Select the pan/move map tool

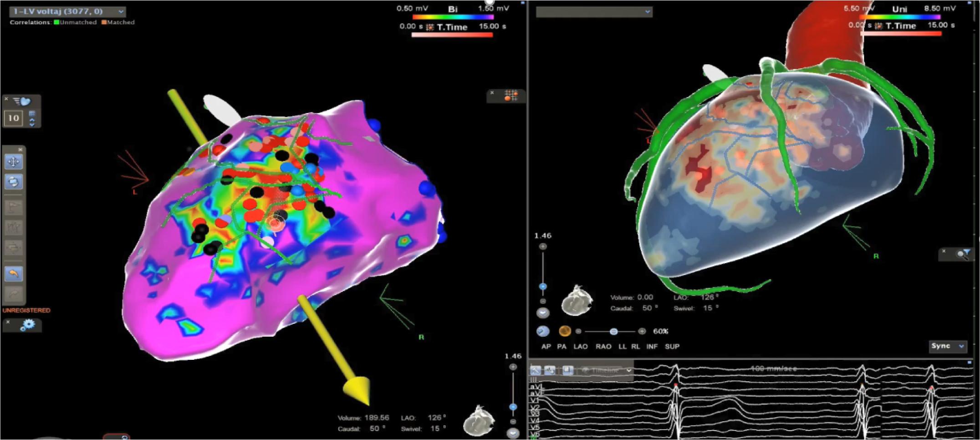(13, 162)
